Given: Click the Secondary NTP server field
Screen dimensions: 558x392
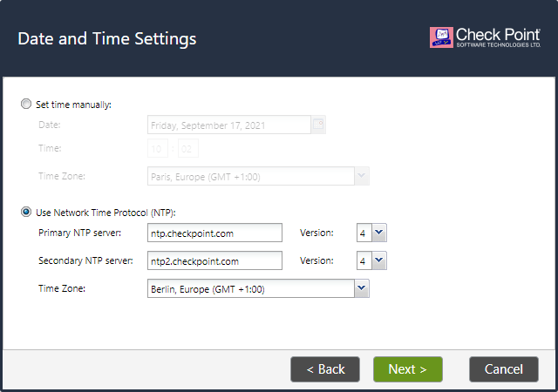Looking at the screenshot, I should pos(215,260).
